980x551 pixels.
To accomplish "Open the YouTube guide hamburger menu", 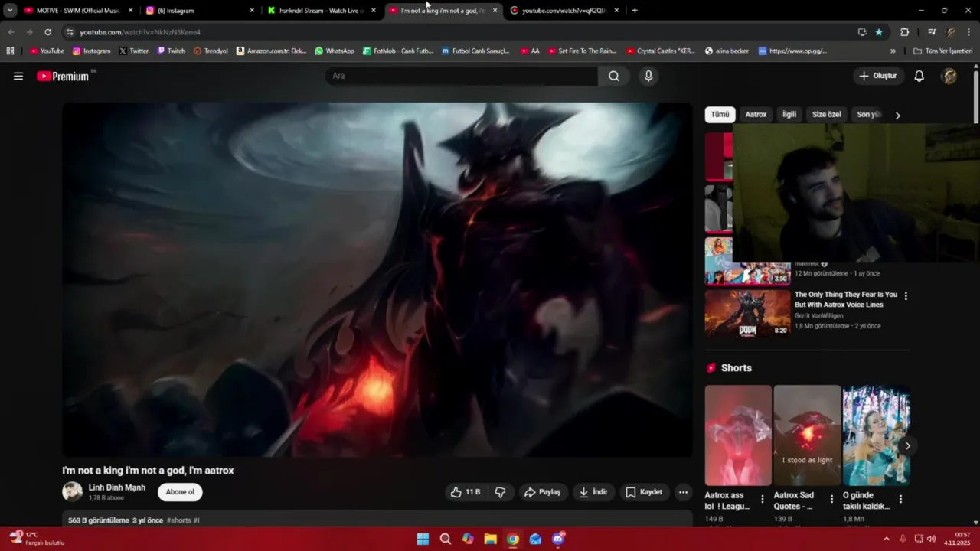I will (18, 76).
